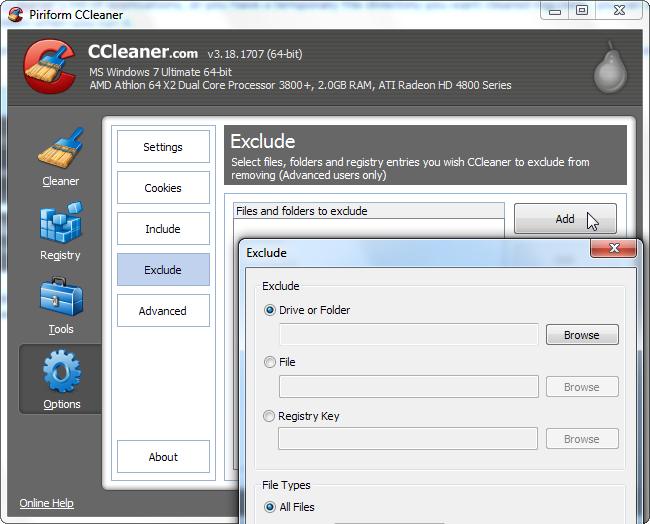Choose the All Files radio option
The image size is (650, 524).
point(269,507)
